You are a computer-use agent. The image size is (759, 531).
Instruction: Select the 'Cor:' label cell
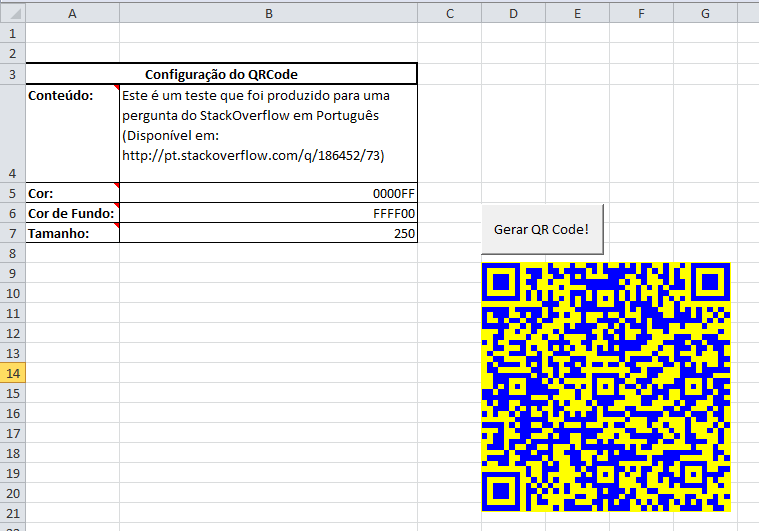tap(73, 193)
